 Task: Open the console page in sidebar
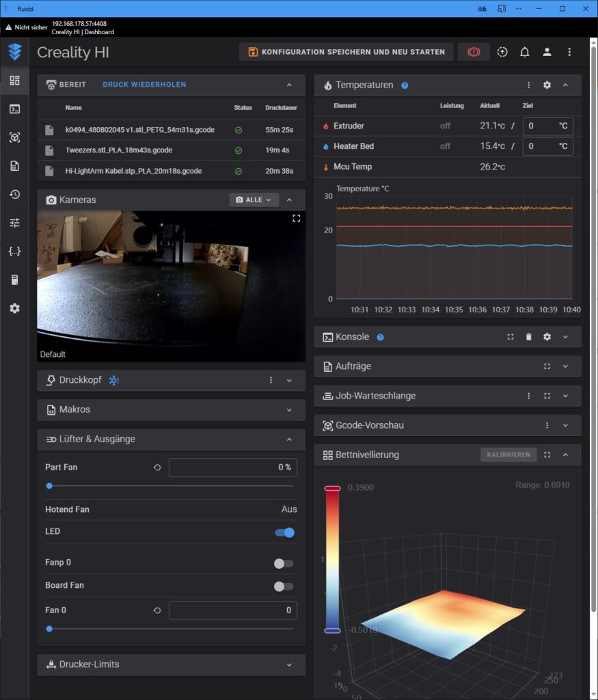[14, 109]
